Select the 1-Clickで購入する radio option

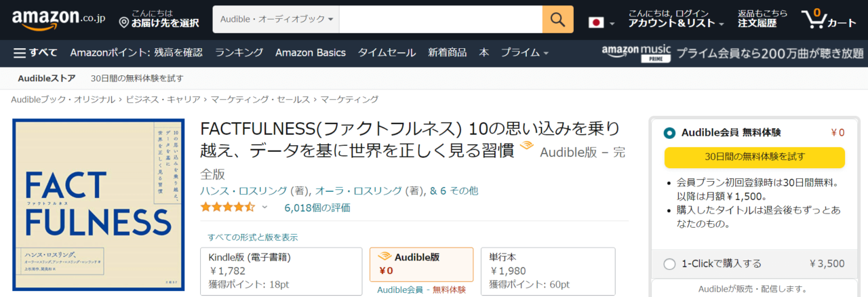[670, 264]
